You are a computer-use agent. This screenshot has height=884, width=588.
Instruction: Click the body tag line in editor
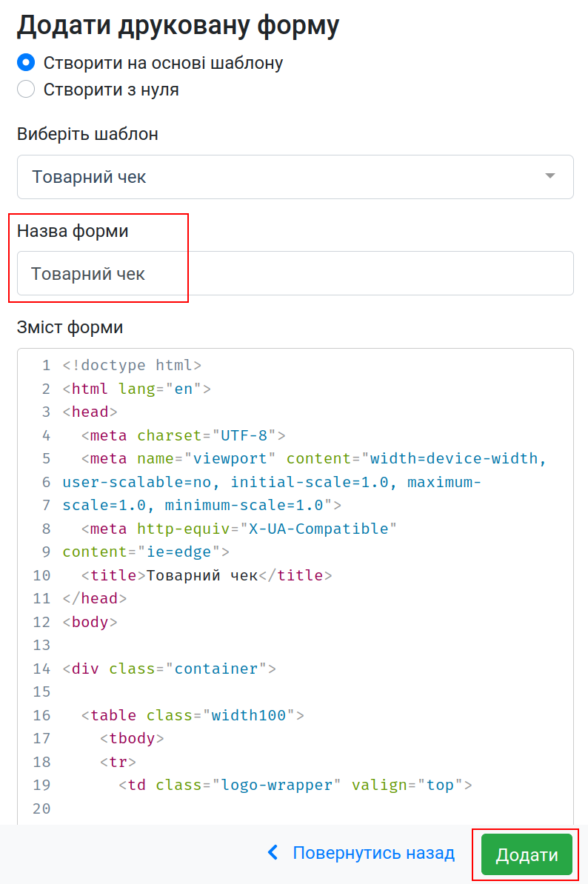coord(90,622)
